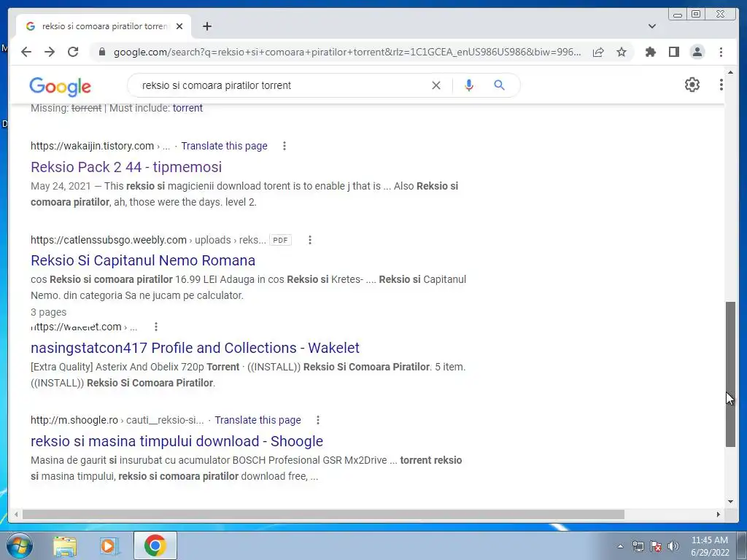
Task: Bookmark this page with star
Action: point(622,52)
